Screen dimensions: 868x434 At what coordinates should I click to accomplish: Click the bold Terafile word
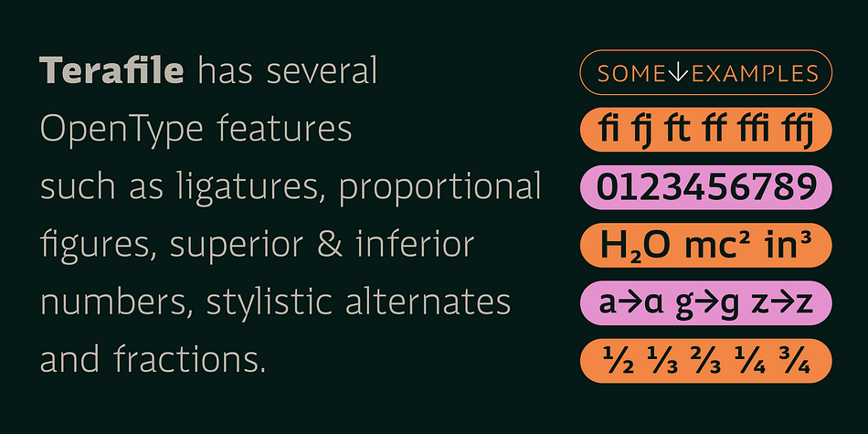point(111,70)
